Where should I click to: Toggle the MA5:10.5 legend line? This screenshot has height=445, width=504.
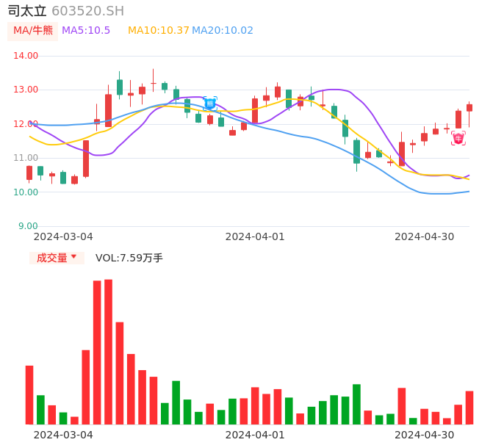pos(86,30)
